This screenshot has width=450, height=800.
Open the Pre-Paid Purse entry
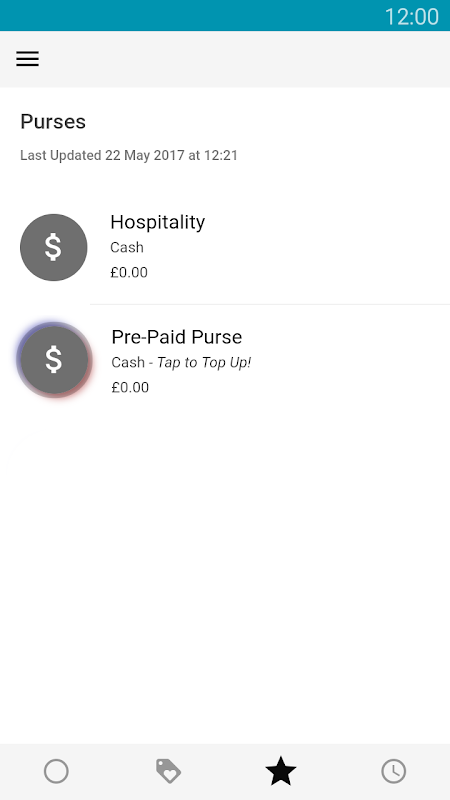225,362
